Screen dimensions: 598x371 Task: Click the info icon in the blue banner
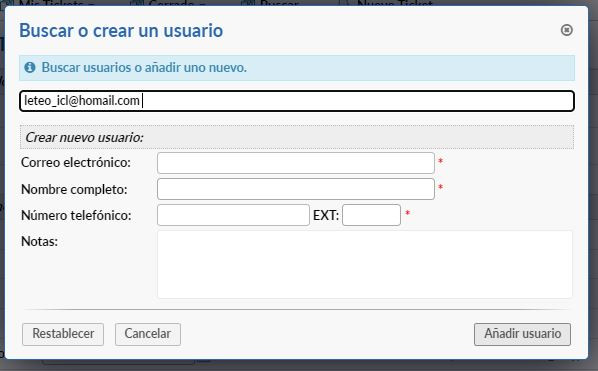coord(30,67)
